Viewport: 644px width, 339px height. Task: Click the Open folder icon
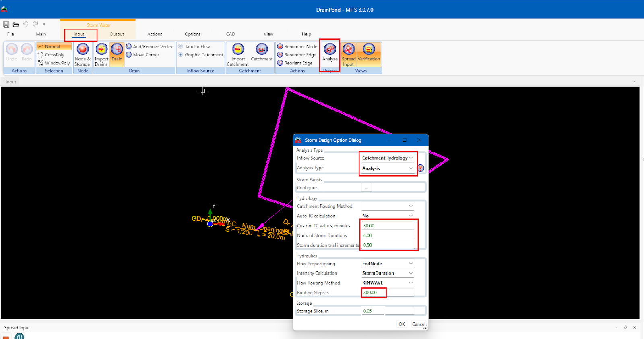coord(16,25)
